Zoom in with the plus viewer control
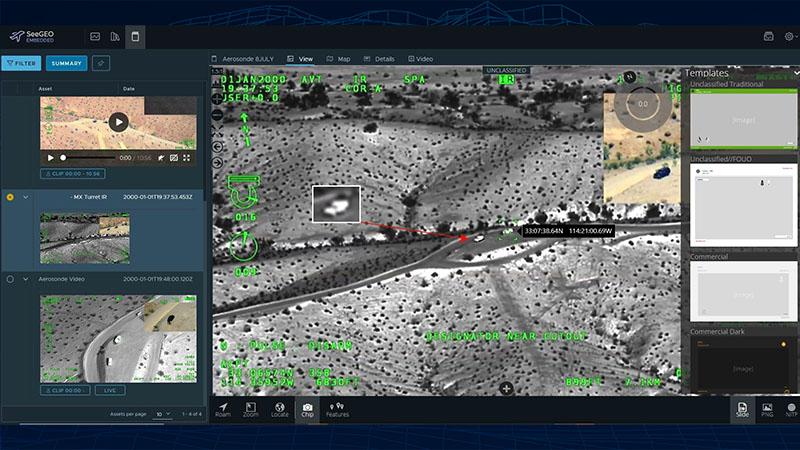This screenshot has height=450, width=800. 217,98
